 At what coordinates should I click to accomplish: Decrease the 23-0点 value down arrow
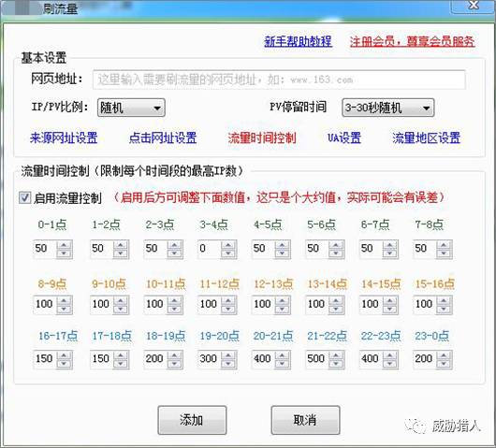[x=444, y=364]
